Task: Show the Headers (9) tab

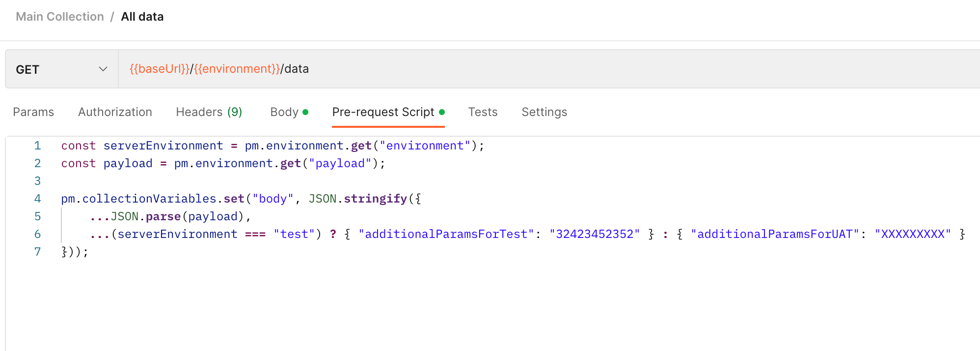Action: coord(209,112)
